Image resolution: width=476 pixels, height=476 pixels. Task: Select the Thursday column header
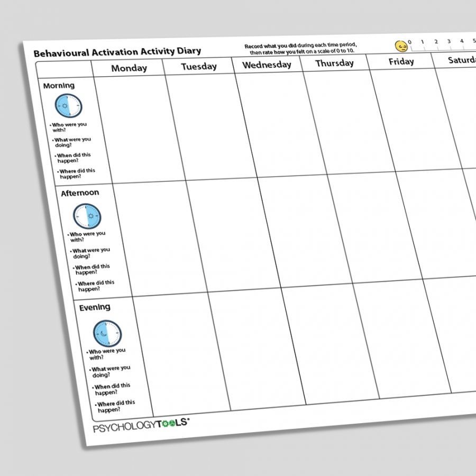click(334, 63)
